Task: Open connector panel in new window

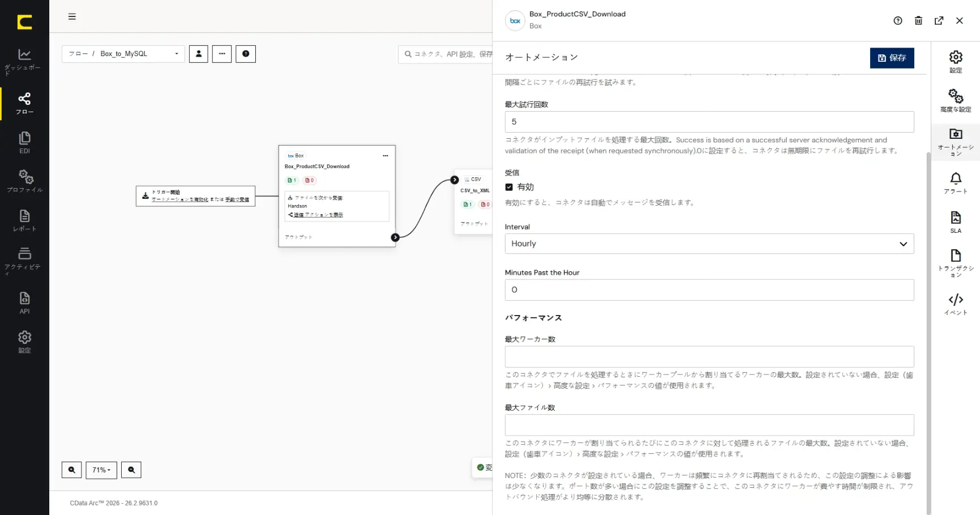Action: click(x=939, y=21)
